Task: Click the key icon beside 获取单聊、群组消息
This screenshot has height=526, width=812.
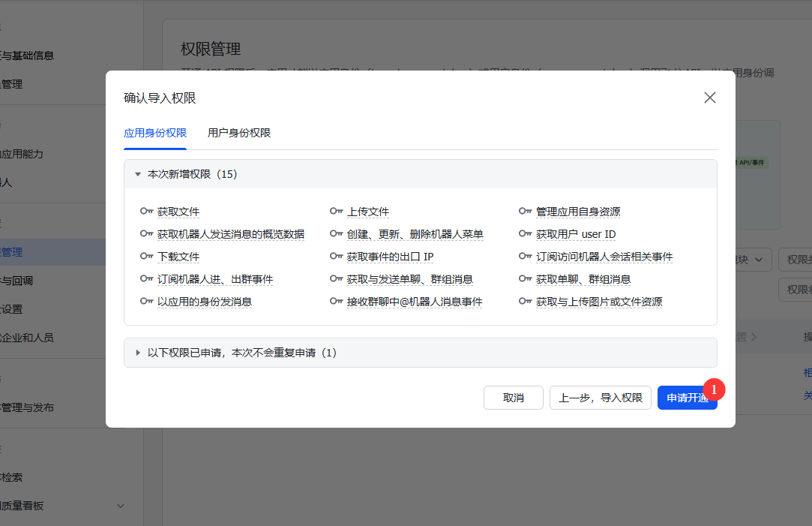Action: tap(526, 279)
